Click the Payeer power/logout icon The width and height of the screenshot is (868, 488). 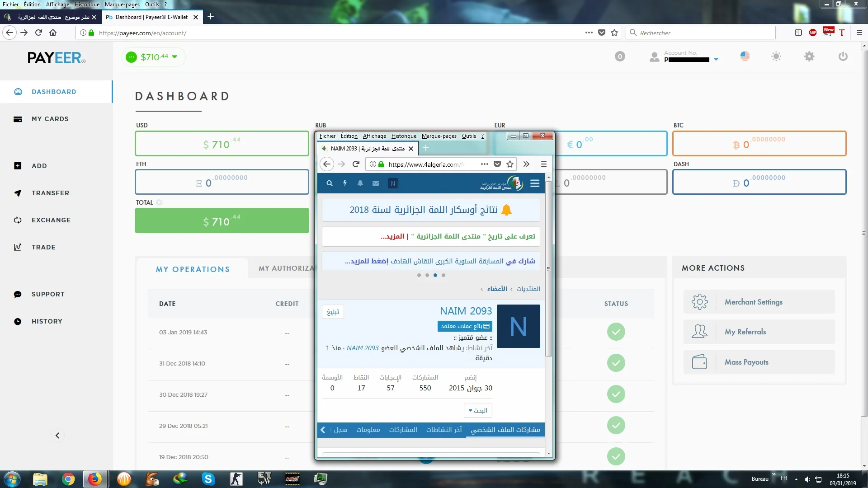843,56
